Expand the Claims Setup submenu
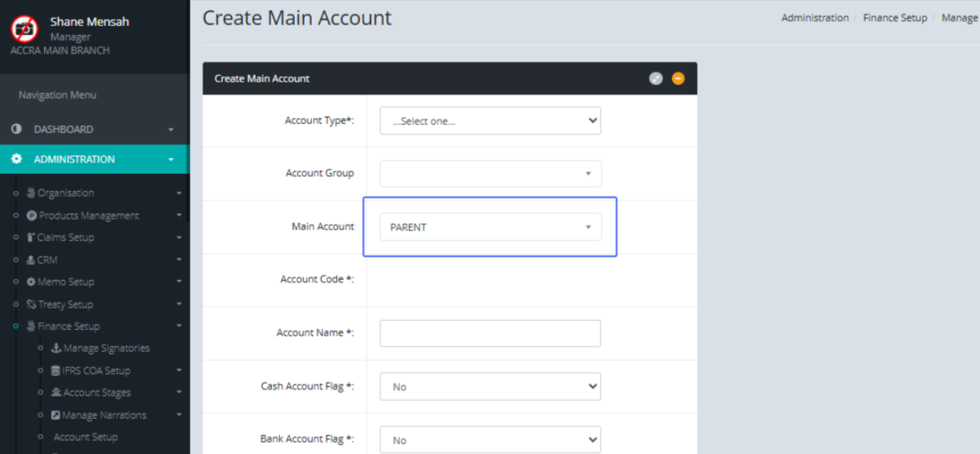The height and width of the screenshot is (454, 980). coord(65,238)
